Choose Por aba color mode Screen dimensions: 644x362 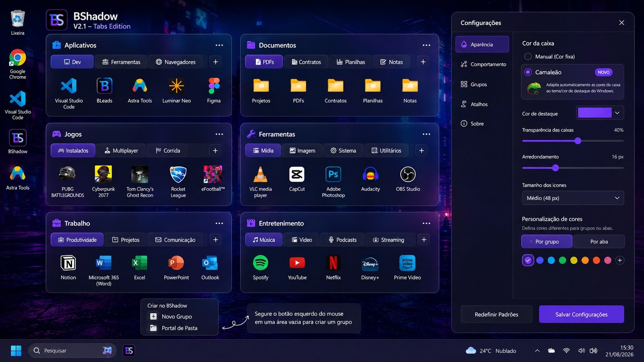[x=599, y=241]
